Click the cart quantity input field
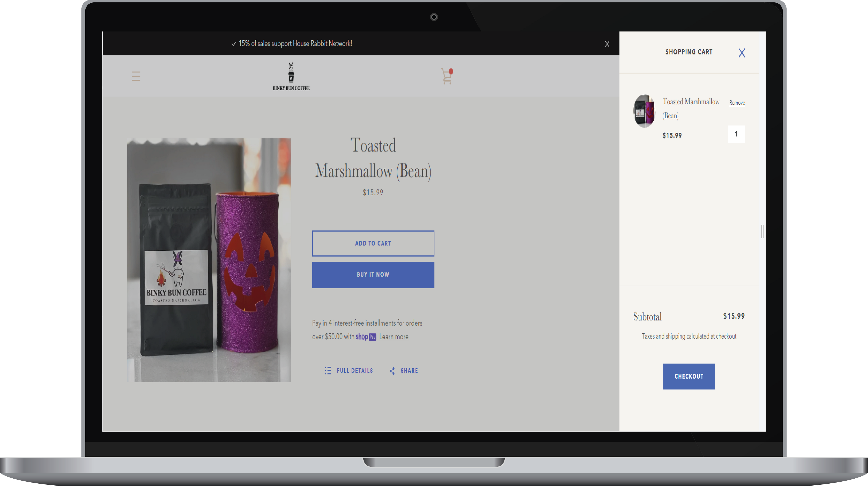 pyautogui.click(x=736, y=134)
